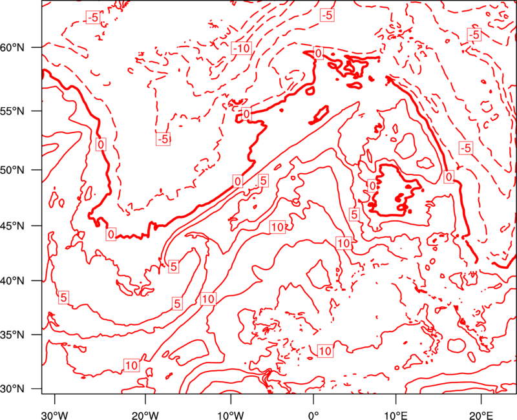The image size is (517, 420).
Task: Click the 30°N latitude axis label
Action: click(12, 389)
